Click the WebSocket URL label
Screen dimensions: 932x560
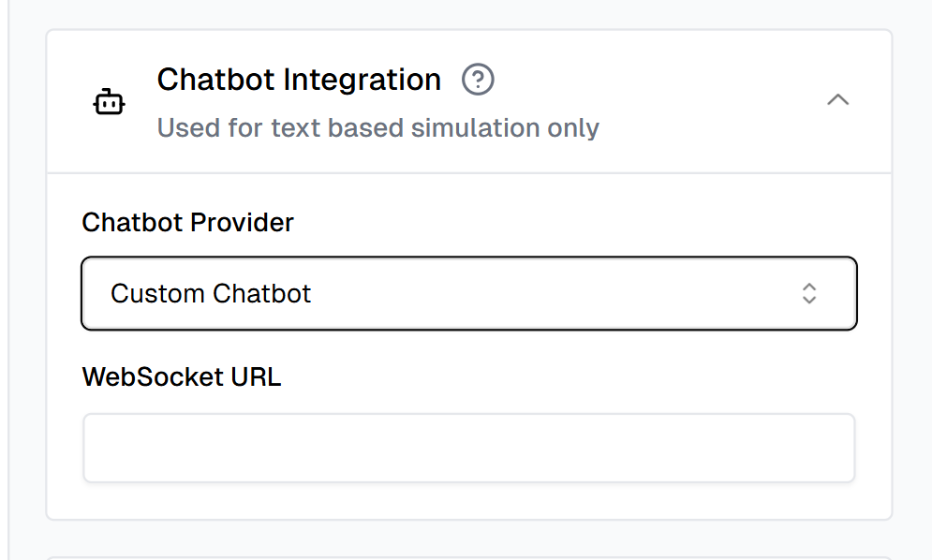pos(182,376)
